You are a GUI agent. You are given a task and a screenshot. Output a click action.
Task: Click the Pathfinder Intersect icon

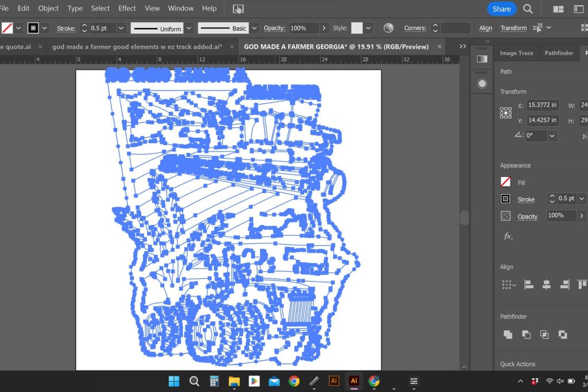544,334
